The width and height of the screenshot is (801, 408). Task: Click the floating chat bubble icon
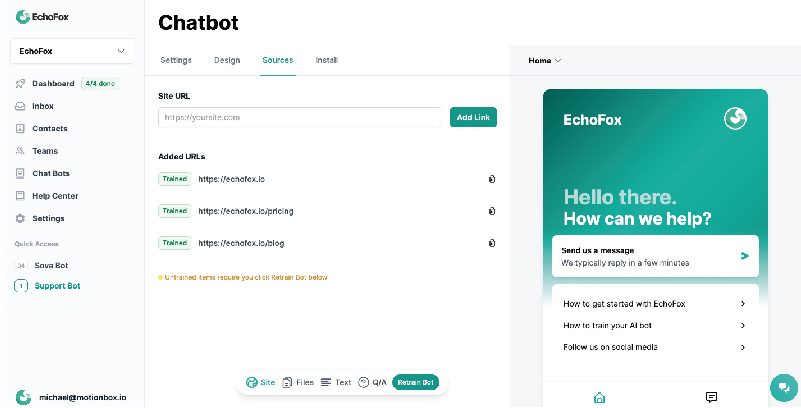coord(782,388)
